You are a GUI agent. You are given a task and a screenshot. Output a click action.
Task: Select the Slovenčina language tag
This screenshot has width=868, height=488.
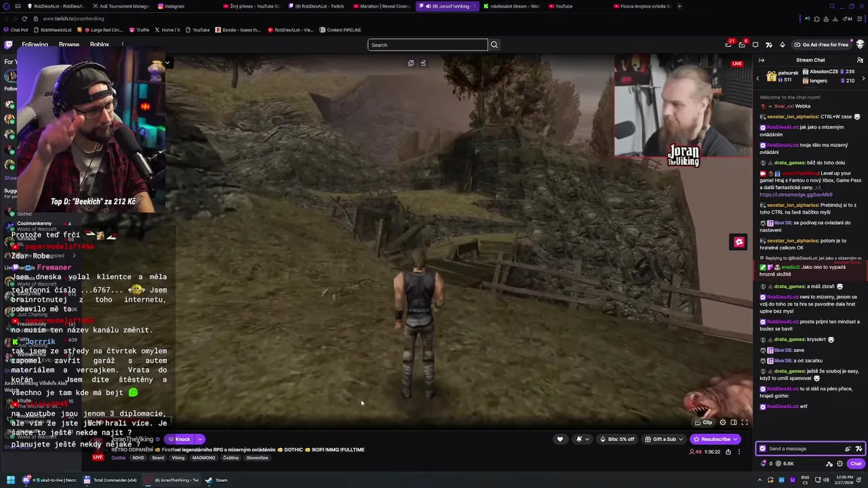coord(257,457)
